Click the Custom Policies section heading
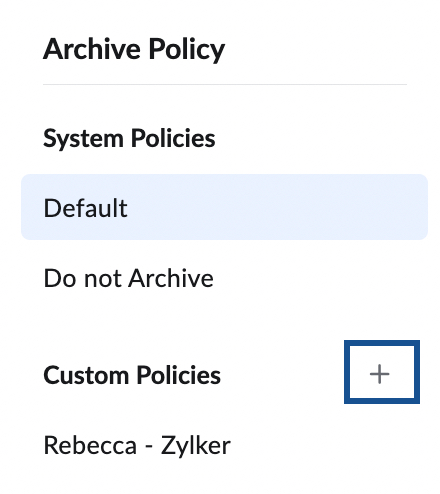 click(132, 375)
